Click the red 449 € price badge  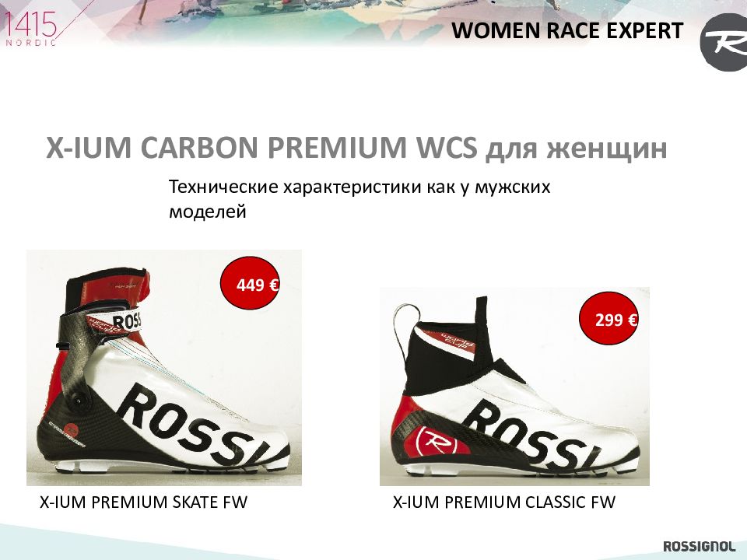(250, 283)
